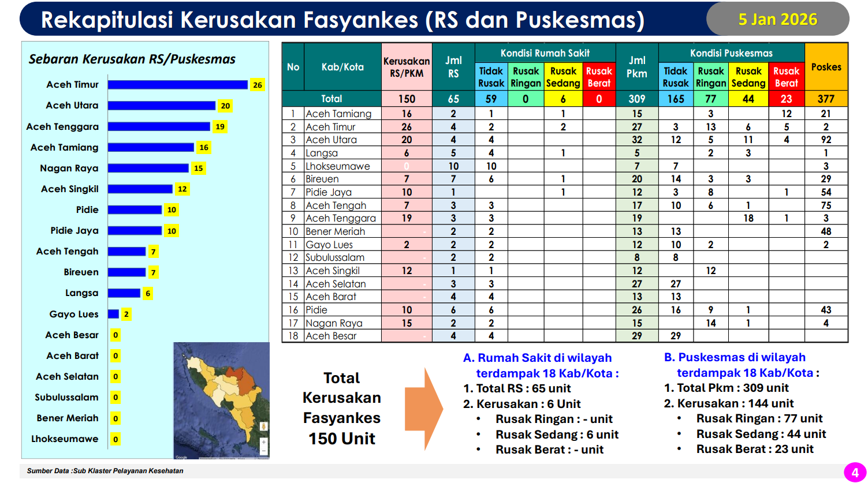Click the map zoom out minus icon
The width and height of the screenshot is (868, 483).
[263, 451]
